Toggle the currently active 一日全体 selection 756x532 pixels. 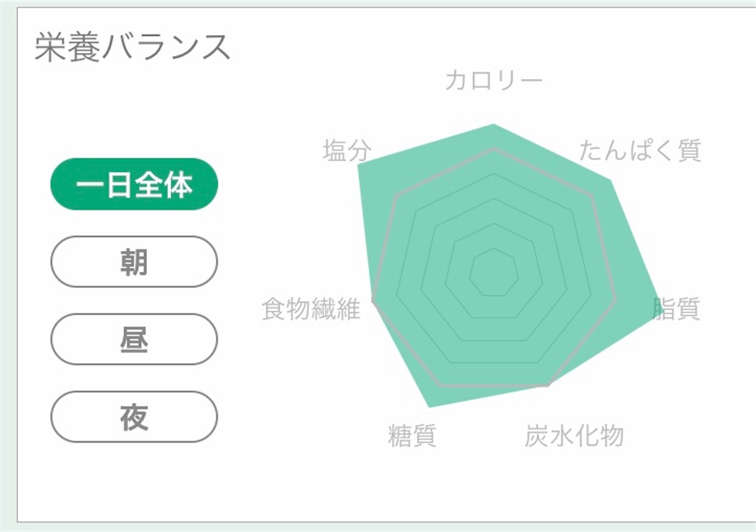[x=134, y=187]
